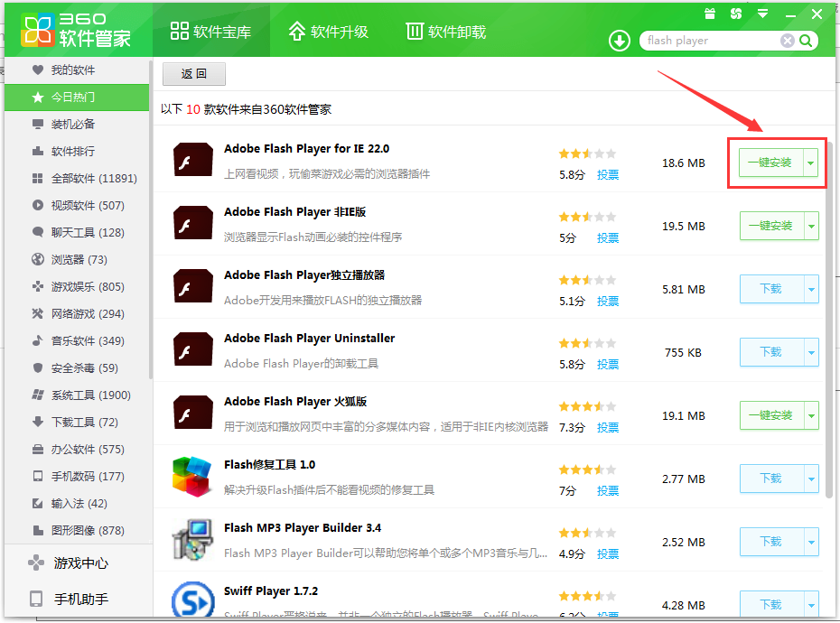Click the Adobe Flash Player for IE 22.0 icon
840x623 pixels.
coord(193,160)
